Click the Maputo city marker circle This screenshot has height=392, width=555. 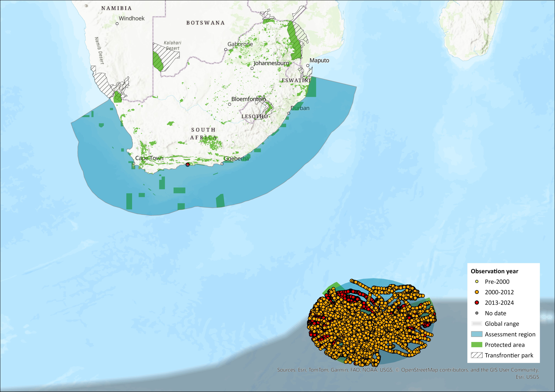(x=308, y=65)
